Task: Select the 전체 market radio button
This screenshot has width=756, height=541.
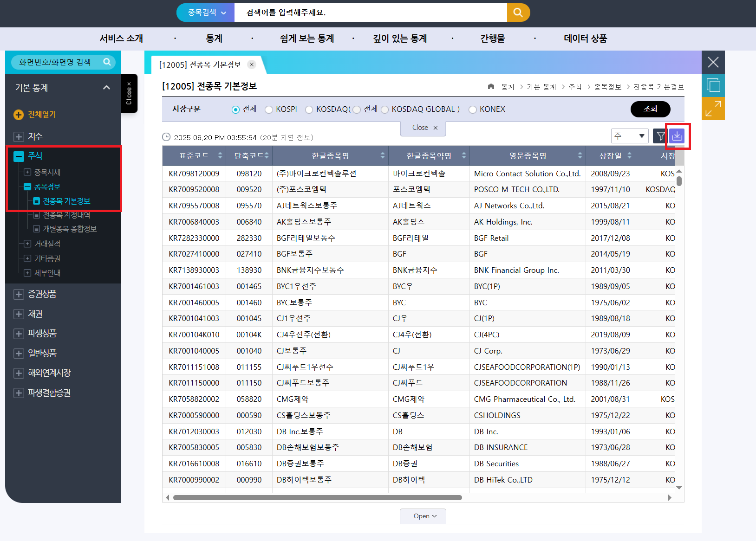Action: [x=236, y=109]
